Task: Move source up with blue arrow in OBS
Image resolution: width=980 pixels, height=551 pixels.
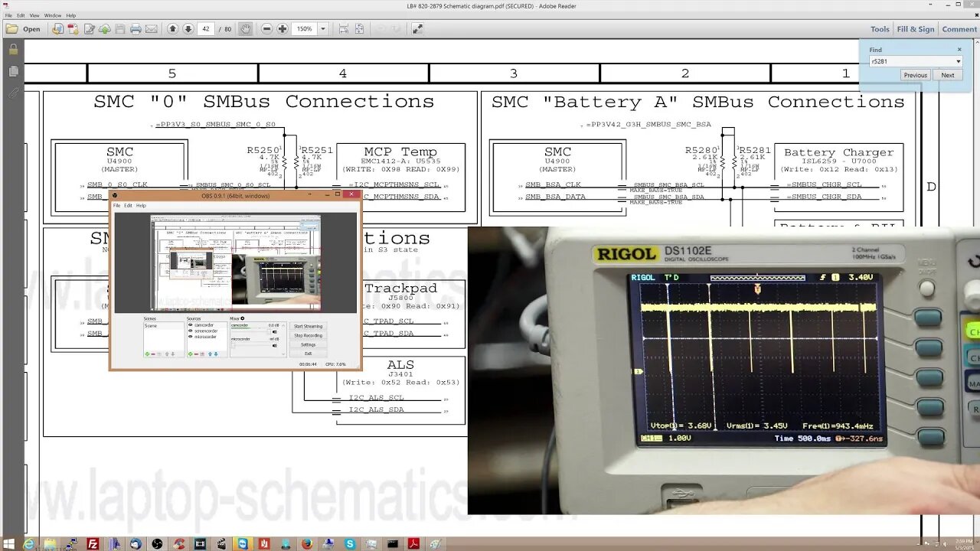Action: click(x=210, y=354)
